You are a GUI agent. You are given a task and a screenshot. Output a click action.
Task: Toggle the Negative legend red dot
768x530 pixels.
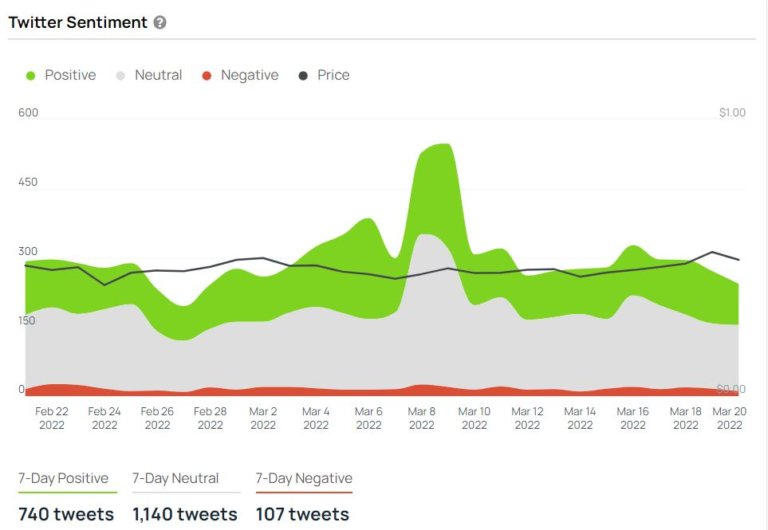pyautogui.click(x=207, y=76)
